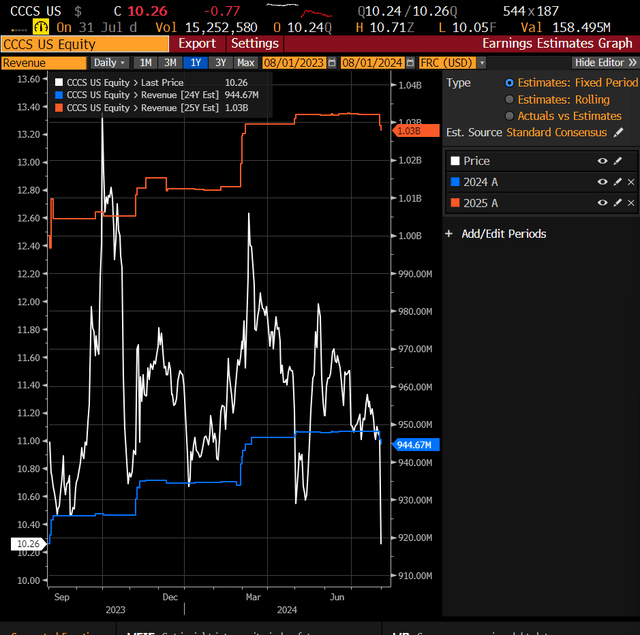The width and height of the screenshot is (640, 635).
Task: Toggle visibility of 2025 A series
Action: (x=602, y=203)
